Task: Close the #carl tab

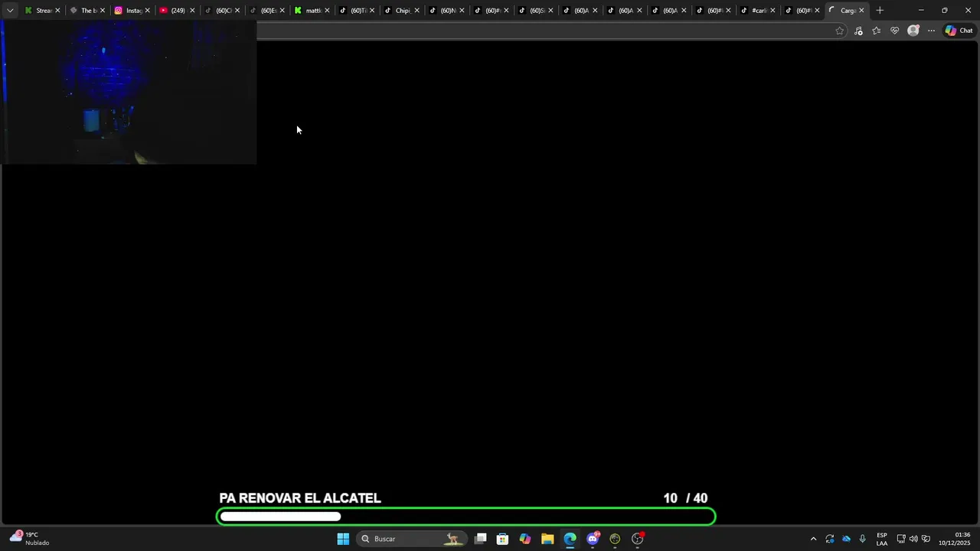Action: (773, 11)
